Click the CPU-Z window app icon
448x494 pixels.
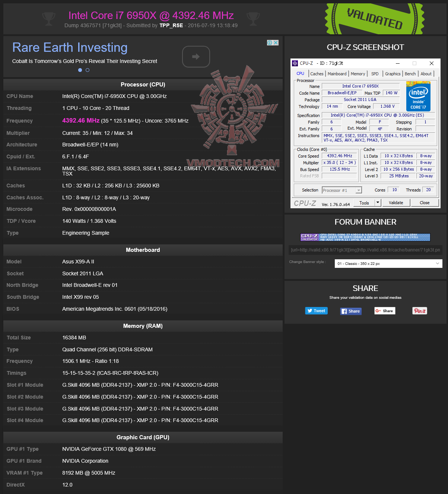pos(295,63)
